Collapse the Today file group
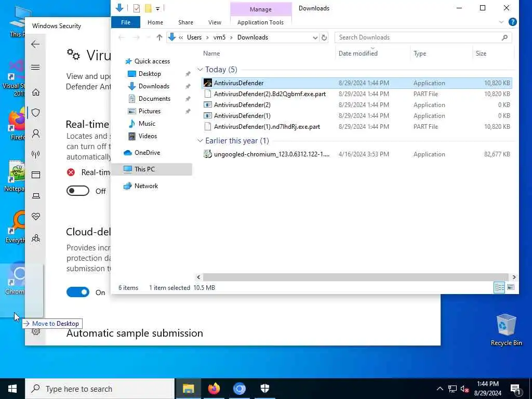The width and height of the screenshot is (532, 399). coord(200,70)
